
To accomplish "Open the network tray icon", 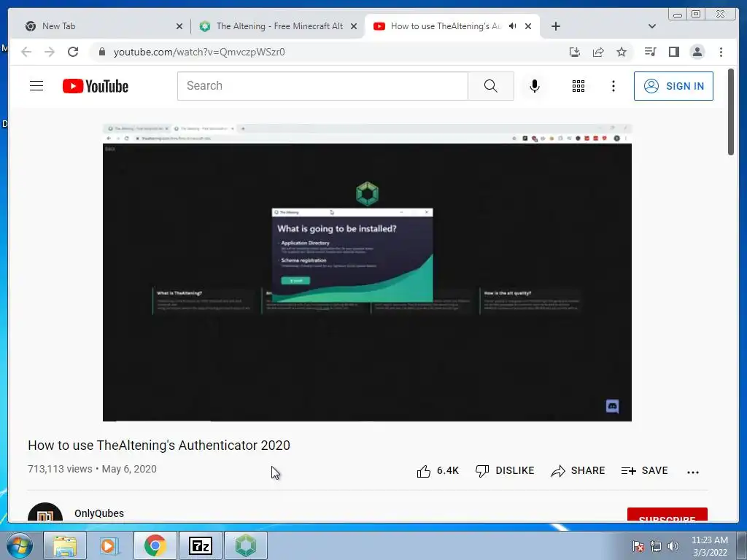I will (656, 546).
